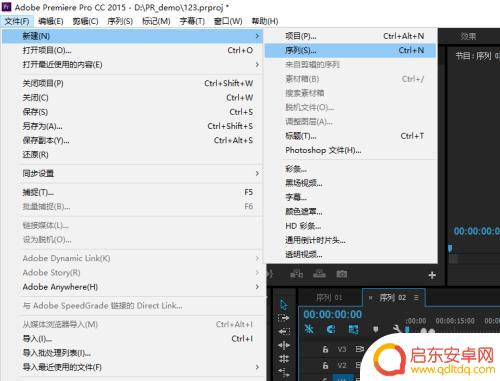Select the Track Select Forward tool
The width and height of the screenshot is (500, 381).
click(284, 318)
